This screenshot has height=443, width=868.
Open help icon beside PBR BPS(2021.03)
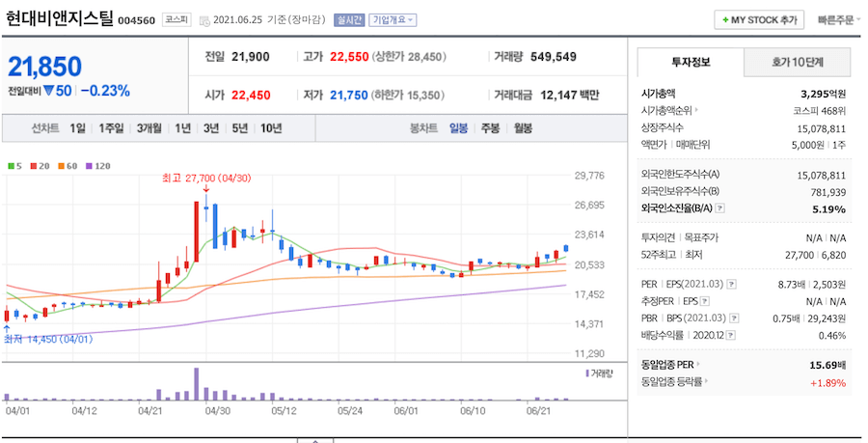pyautogui.click(x=734, y=318)
